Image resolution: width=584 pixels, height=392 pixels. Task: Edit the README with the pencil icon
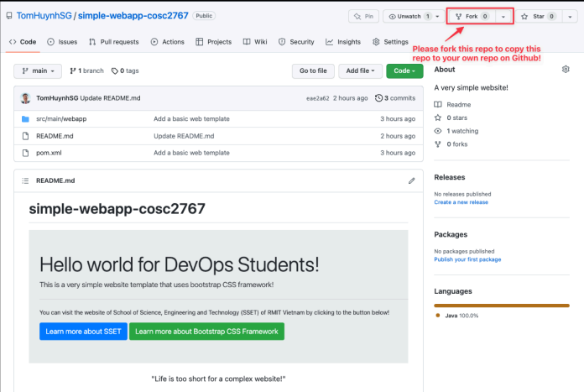click(411, 180)
